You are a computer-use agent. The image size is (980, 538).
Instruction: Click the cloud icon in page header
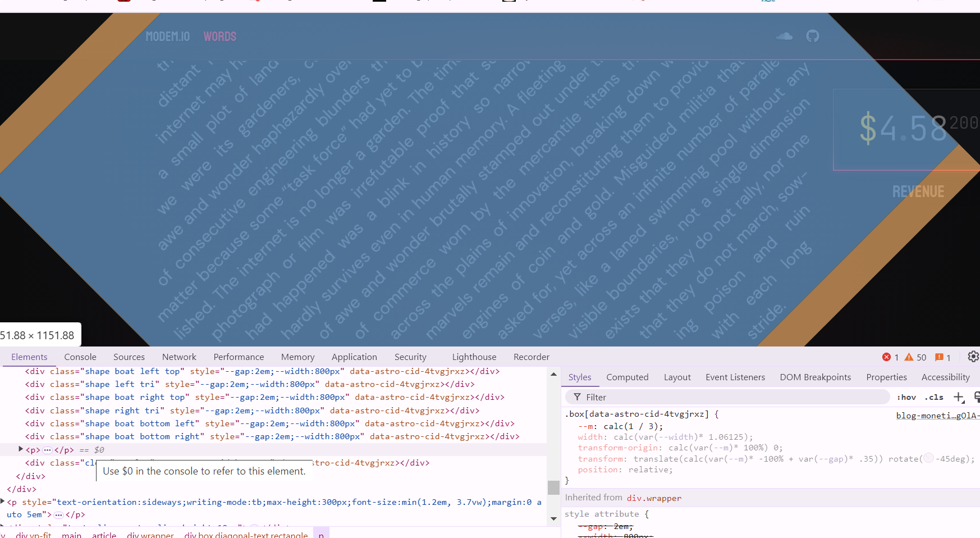pyautogui.click(x=784, y=37)
